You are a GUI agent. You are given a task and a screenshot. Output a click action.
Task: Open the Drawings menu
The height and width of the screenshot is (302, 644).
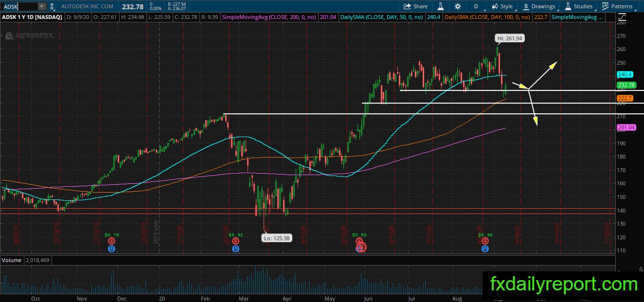click(539, 6)
